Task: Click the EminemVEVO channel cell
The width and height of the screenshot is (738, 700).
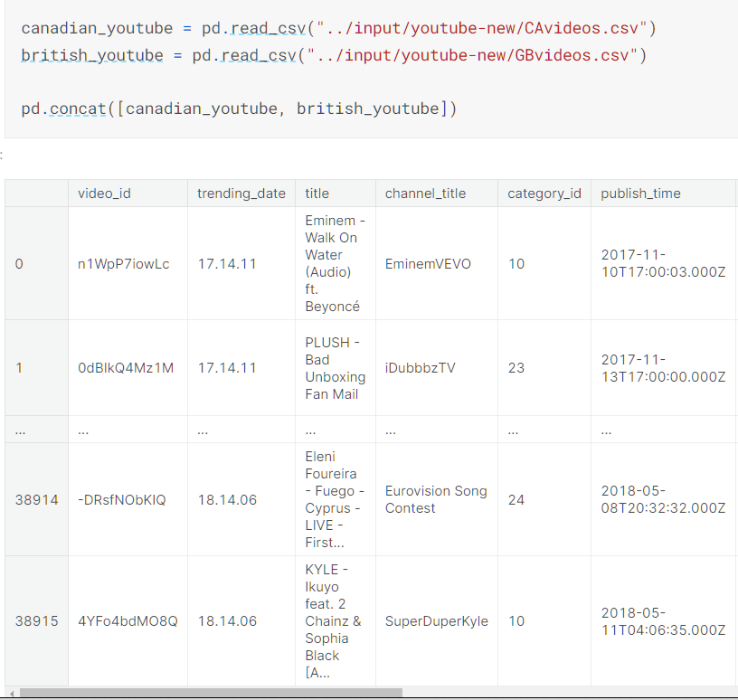Action: click(428, 264)
